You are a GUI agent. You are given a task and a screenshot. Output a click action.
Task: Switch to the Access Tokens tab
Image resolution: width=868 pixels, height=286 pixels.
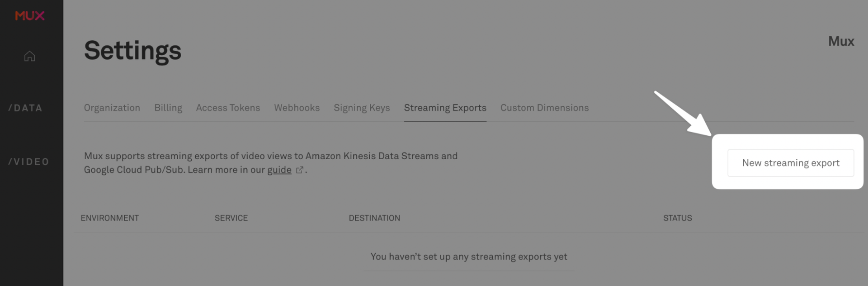tap(228, 108)
